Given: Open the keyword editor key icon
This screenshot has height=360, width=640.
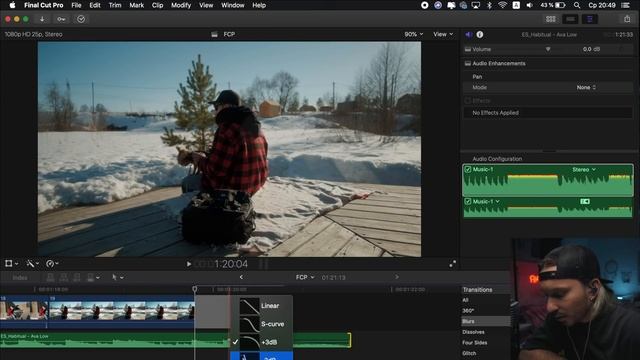Looking at the screenshot, I should click(61, 19).
